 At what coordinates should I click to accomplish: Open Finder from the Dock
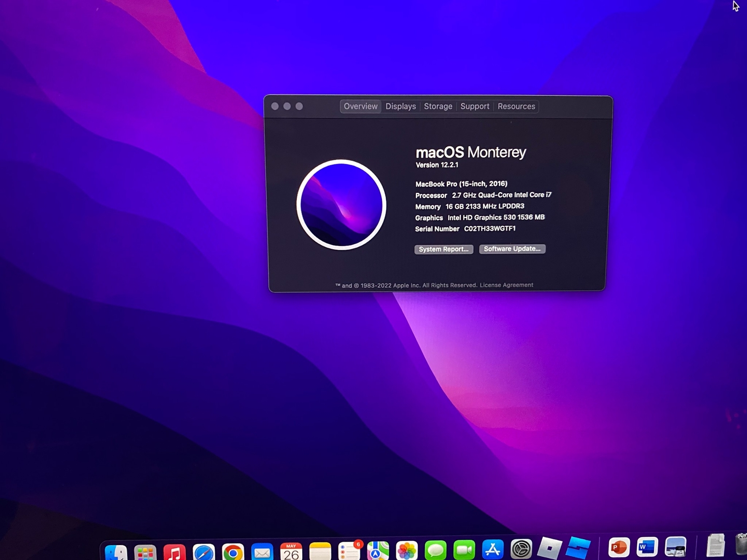point(116,552)
